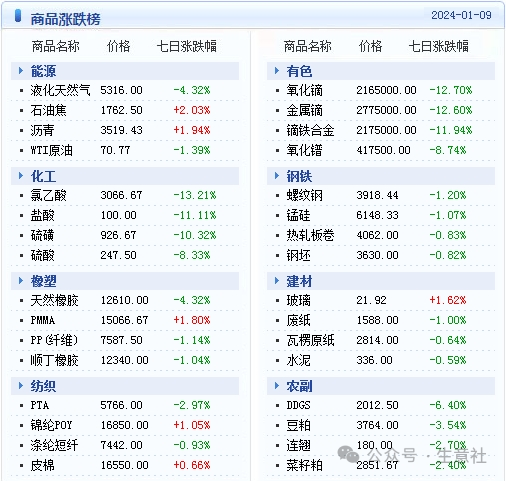Click 盐酸 price 100.00
Image resolution: width=506 pixels, height=481 pixels.
pos(119,215)
